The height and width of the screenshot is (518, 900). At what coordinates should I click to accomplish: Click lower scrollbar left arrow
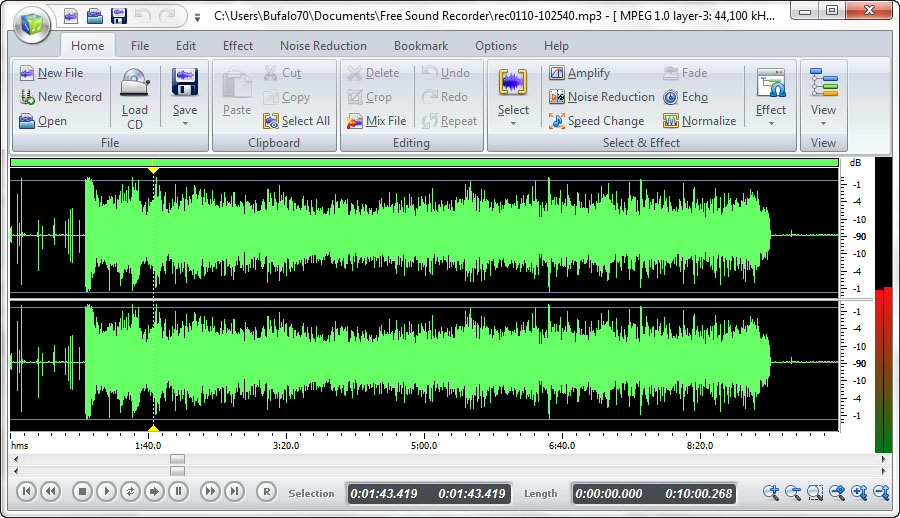click(15, 471)
